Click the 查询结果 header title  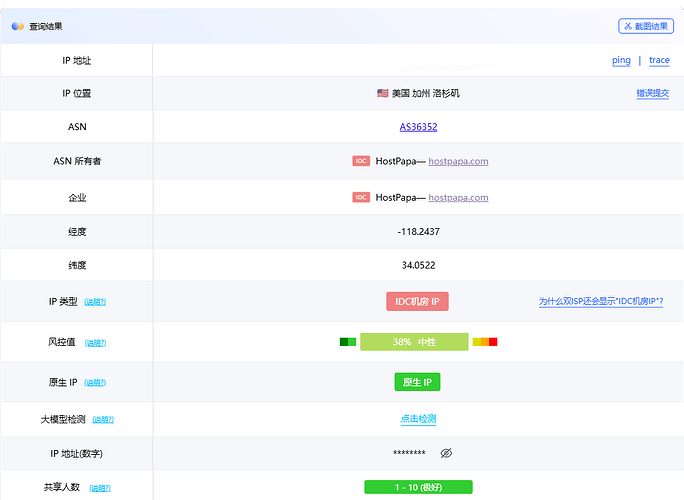(x=46, y=27)
